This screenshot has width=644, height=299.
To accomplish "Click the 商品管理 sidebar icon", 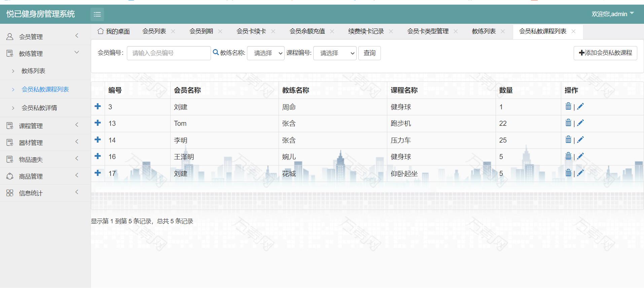I will click(x=10, y=176).
